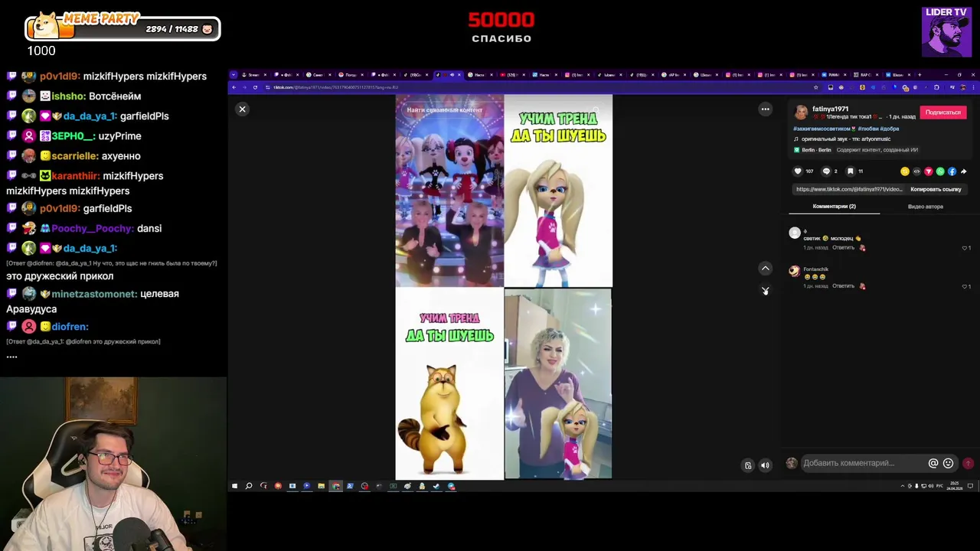The height and width of the screenshot is (551, 980).
Task: Open Windows taskbar search
Action: (249, 486)
